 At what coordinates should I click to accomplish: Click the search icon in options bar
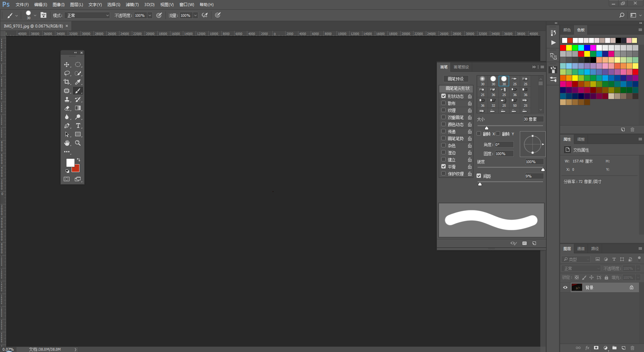pyautogui.click(x=622, y=15)
